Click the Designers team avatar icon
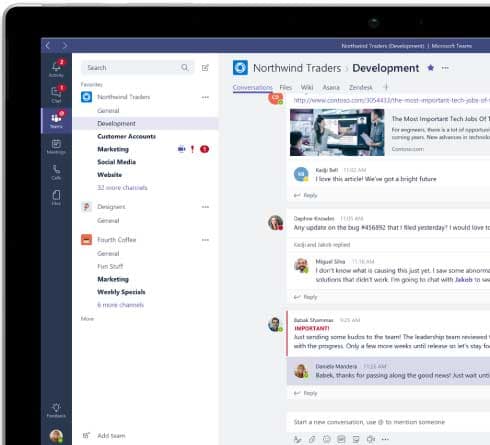 pyautogui.click(x=86, y=207)
